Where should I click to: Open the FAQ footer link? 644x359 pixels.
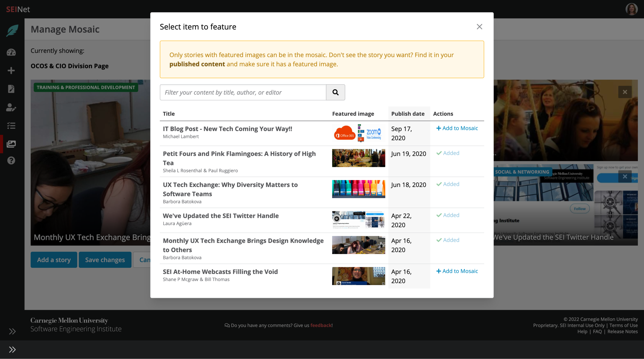click(x=597, y=331)
